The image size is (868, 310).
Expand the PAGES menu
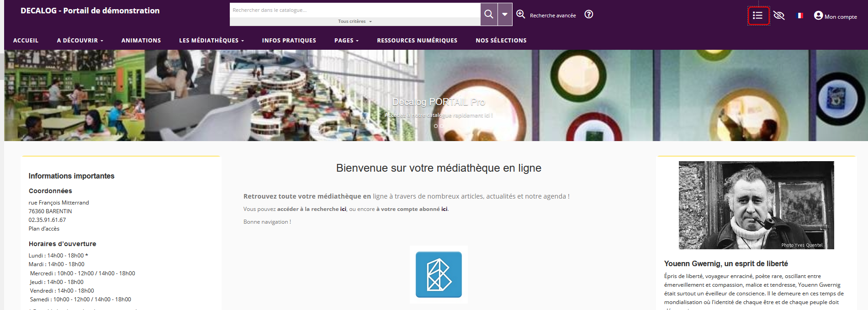tap(346, 41)
